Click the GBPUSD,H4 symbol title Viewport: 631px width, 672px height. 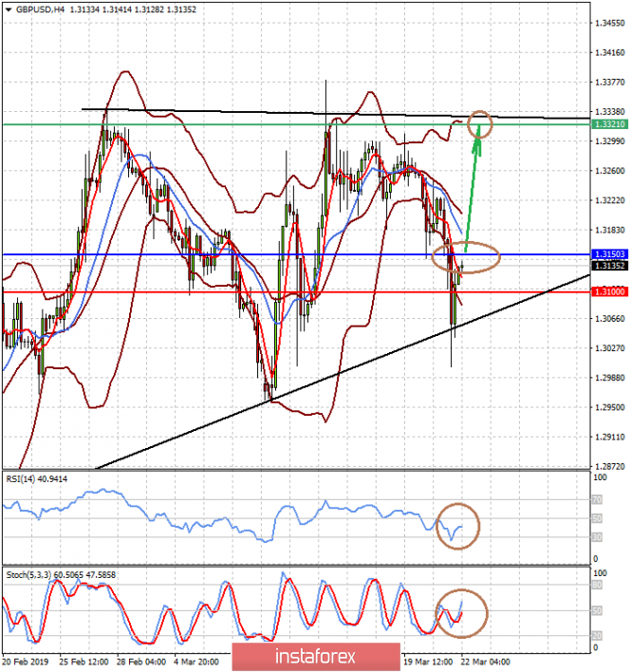40,9
